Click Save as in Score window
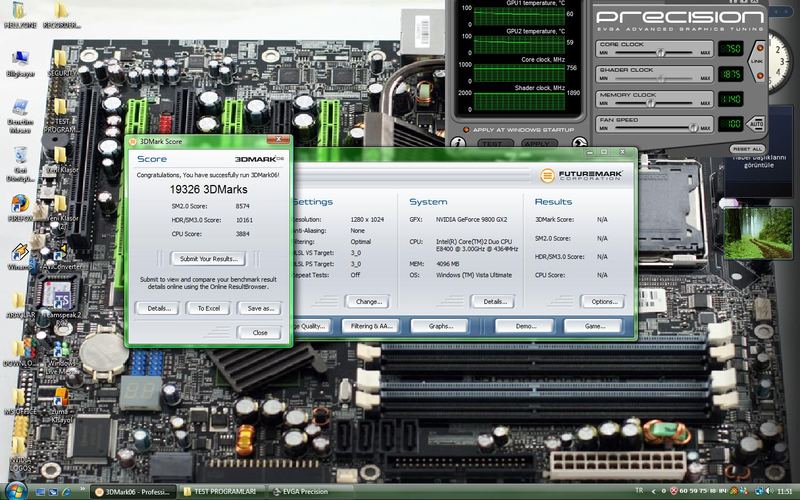Screen dimensions: 800x500 (260, 309)
